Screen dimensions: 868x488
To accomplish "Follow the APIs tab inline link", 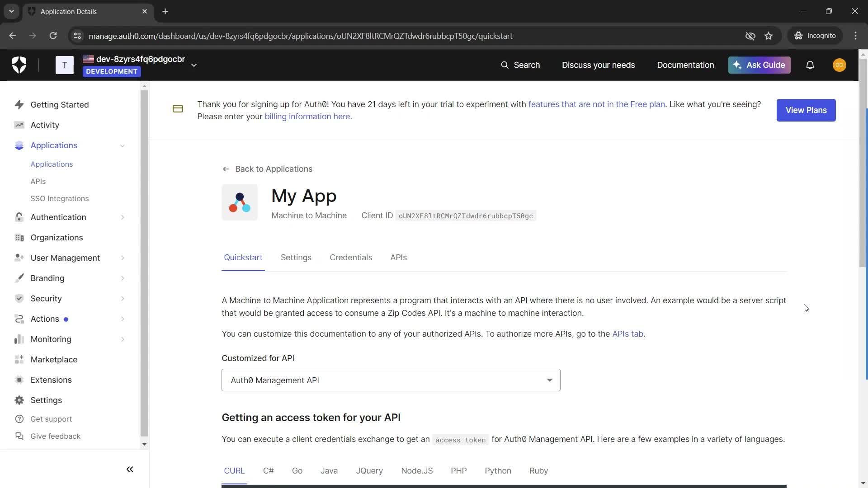I will click(x=627, y=334).
